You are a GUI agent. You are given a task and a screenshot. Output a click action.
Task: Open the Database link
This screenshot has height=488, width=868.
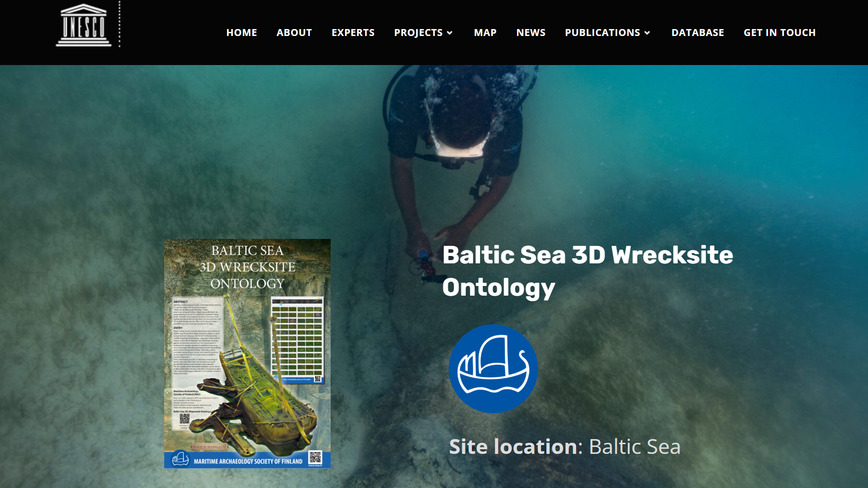(698, 32)
